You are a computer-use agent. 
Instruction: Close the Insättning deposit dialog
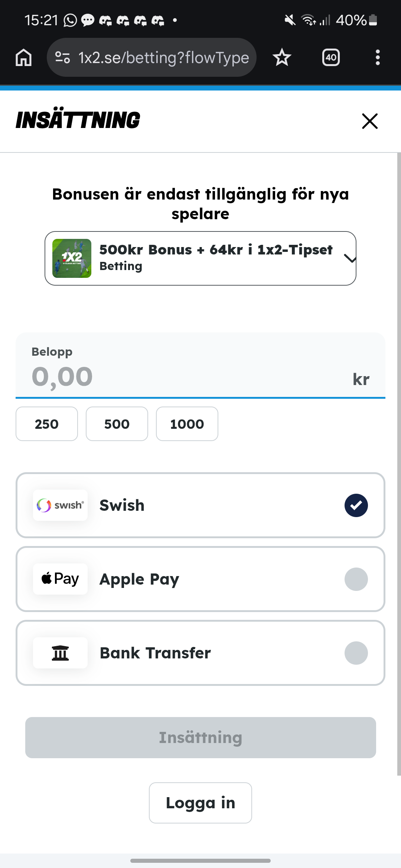coord(370,121)
